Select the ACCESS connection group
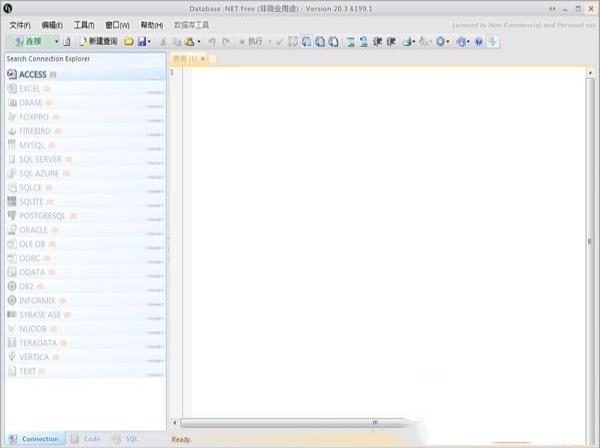600x448 pixels. (86, 74)
